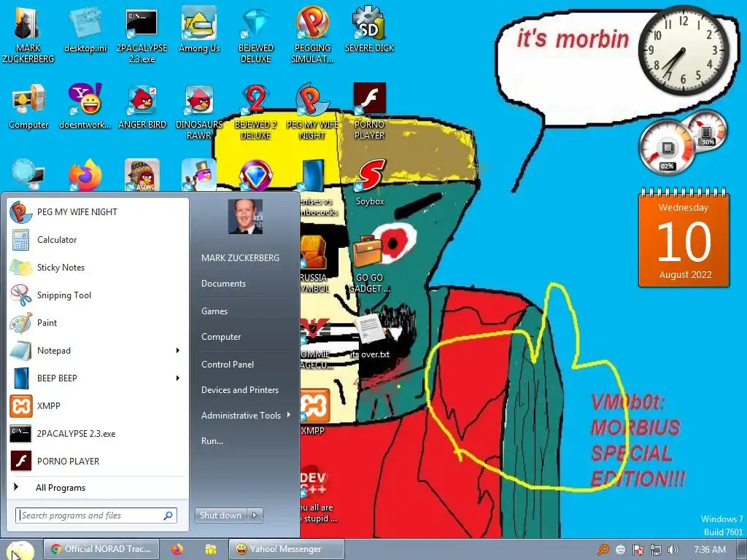Open the Firefox desktop shortcut
The height and width of the screenshot is (560, 747).
coord(85,175)
